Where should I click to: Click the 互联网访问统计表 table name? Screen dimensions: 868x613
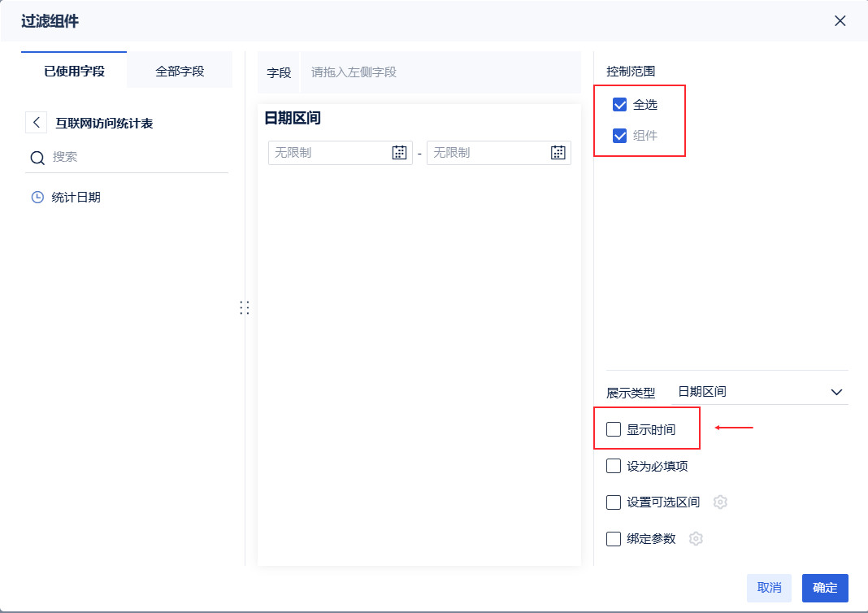[x=104, y=123]
